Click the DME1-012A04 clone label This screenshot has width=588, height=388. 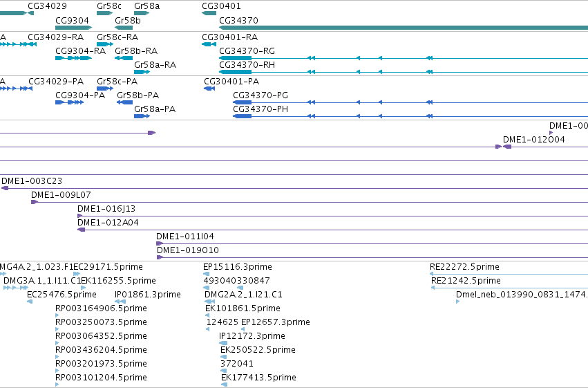pos(108,223)
